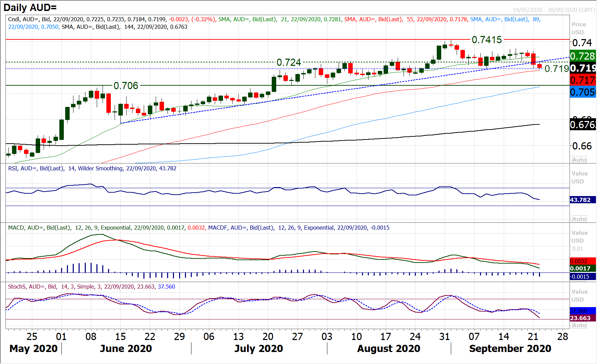Click the May 2020 month label
The height and width of the screenshot is (364, 597).
[x=33, y=349]
